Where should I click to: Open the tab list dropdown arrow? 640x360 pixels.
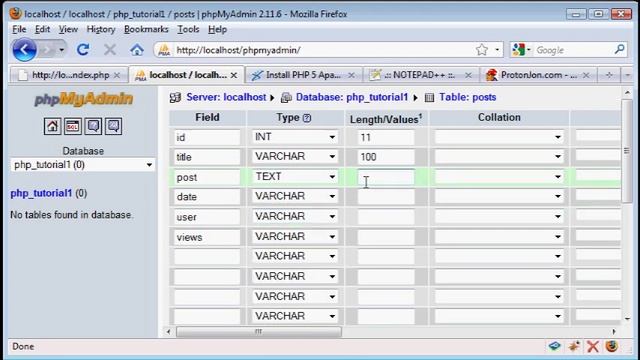[627, 75]
